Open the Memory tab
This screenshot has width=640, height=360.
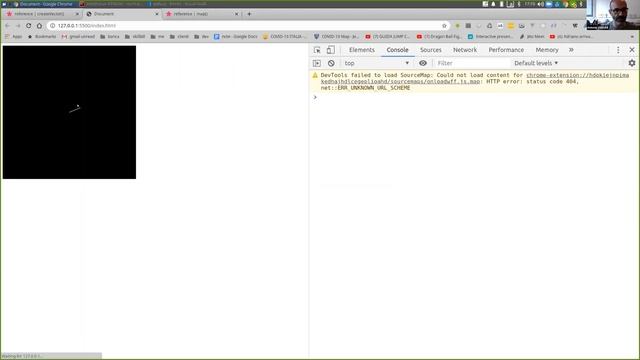click(547, 50)
